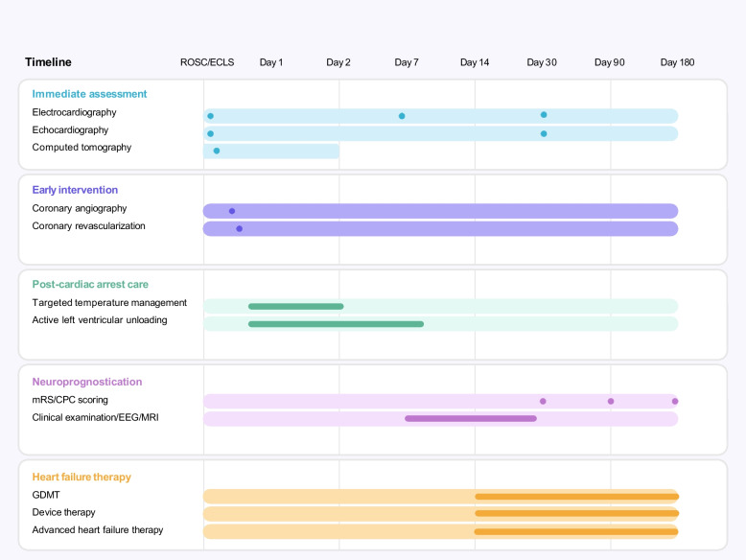Click the Computed tomography dot marker

coord(217,151)
